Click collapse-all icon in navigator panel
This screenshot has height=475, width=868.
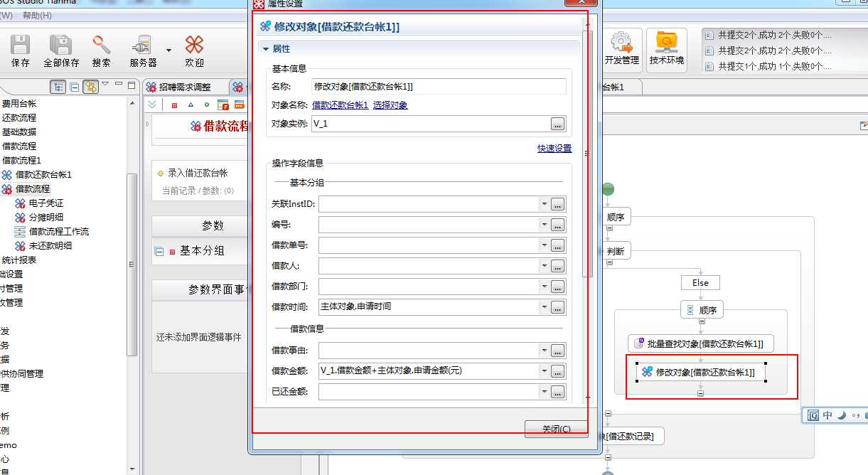[74, 87]
